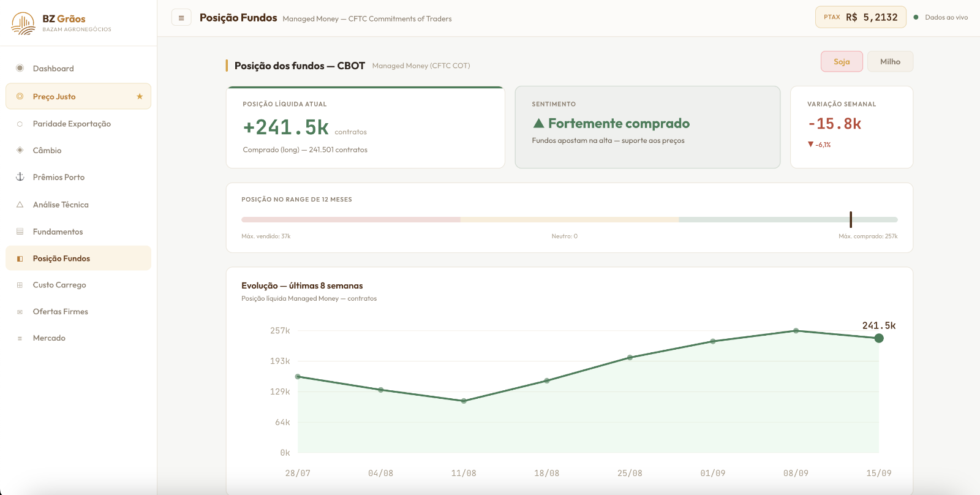The height and width of the screenshot is (495, 980).
Task: Open the Mercado sidebar link
Action: pyautogui.click(x=78, y=338)
